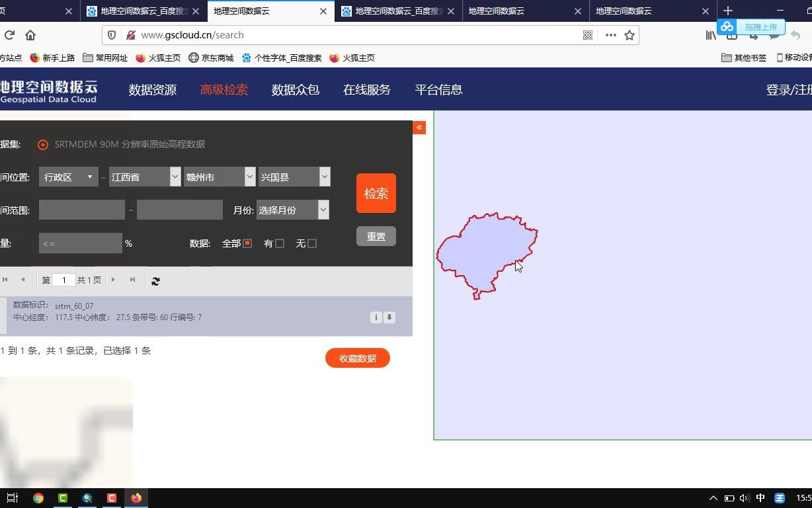This screenshot has width=812, height=508.
Task: Uncheck the 全部 data checkbox
Action: pos(247,243)
